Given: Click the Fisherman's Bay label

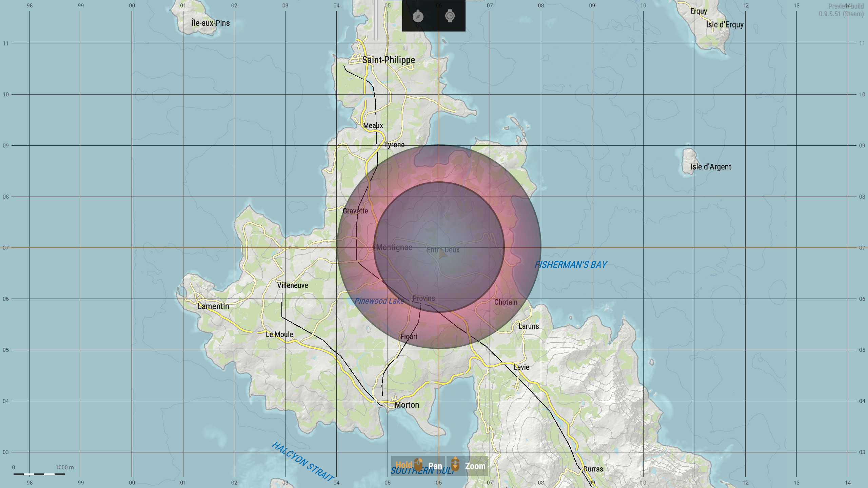Looking at the screenshot, I should pyautogui.click(x=571, y=265).
